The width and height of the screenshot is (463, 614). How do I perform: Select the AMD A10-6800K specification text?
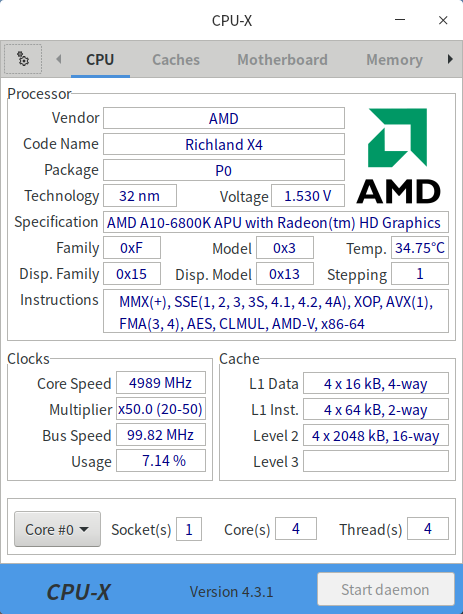(276, 222)
